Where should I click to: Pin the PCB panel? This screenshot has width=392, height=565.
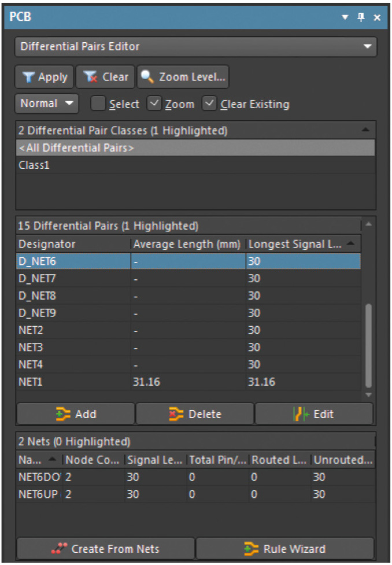click(361, 17)
